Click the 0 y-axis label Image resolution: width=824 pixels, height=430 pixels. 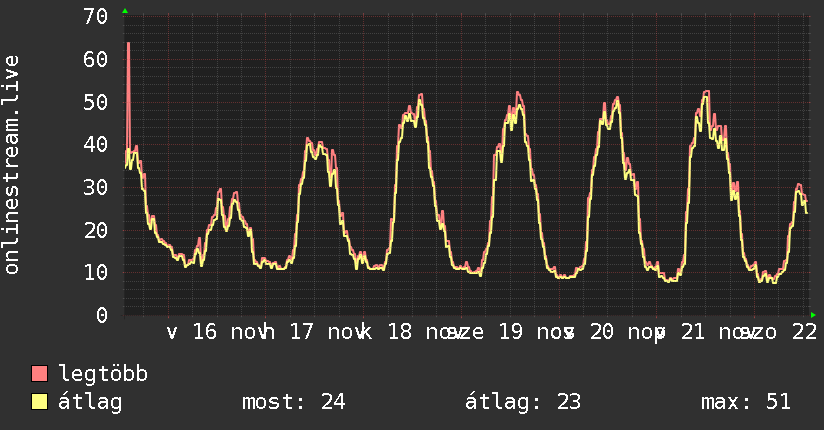click(102, 315)
